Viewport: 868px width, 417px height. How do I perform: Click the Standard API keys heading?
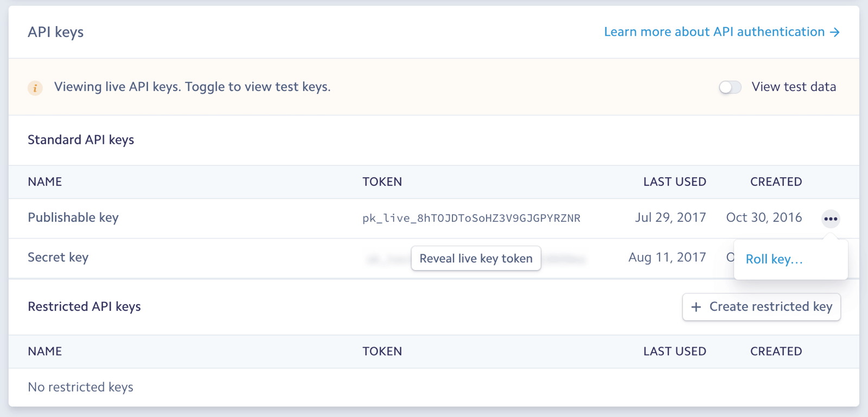(x=81, y=140)
